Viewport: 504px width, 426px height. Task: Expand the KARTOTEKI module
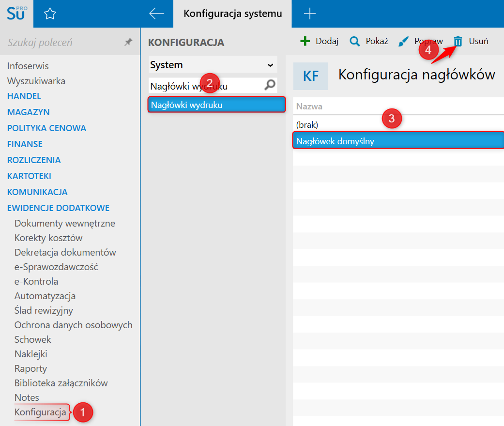[x=29, y=176]
